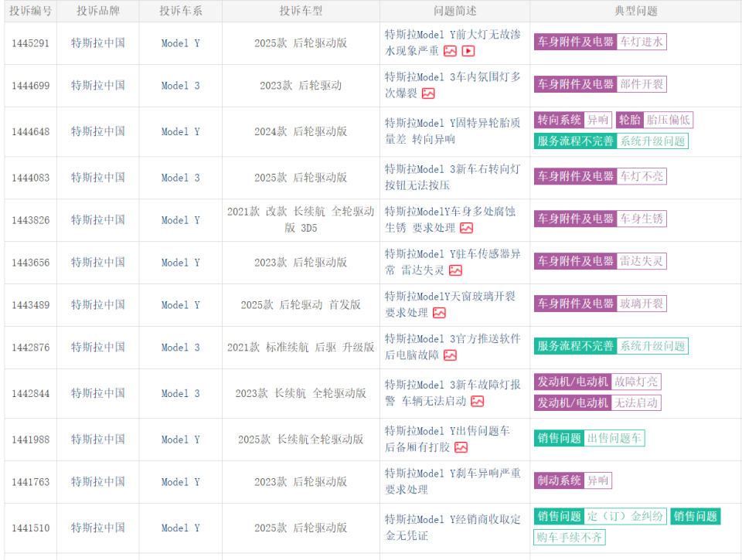
Task: Open the ModelY天窗玻璃开裂 complaint
Action: click(x=450, y=304)
